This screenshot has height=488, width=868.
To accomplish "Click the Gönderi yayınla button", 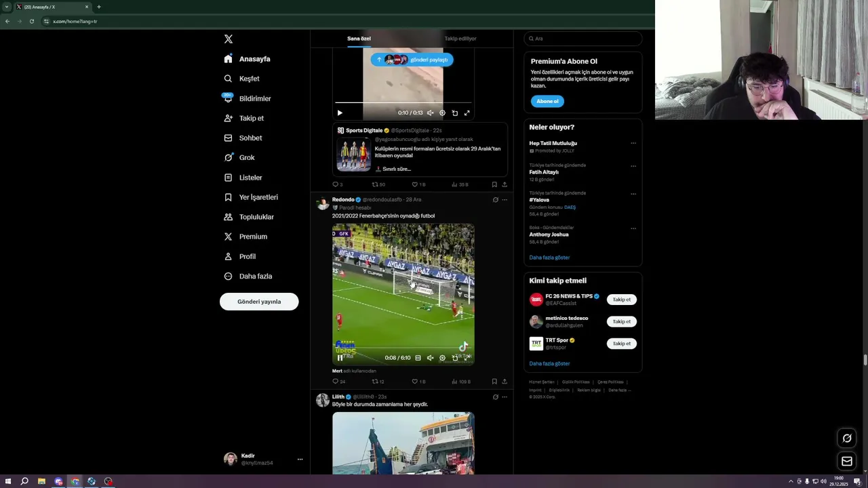I will [259, 302].
